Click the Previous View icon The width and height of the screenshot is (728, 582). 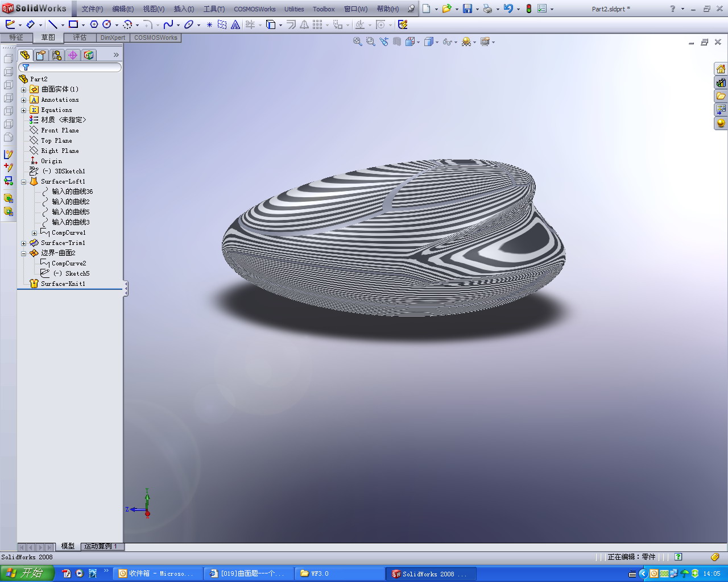384,41
